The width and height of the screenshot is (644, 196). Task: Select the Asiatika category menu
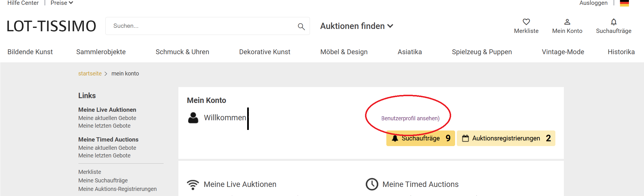(x=410, y=52)
